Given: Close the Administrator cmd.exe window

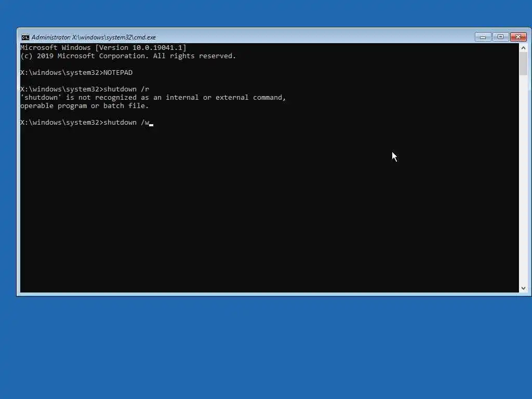Looking at the screenshot, I should (x=518, y=37).
